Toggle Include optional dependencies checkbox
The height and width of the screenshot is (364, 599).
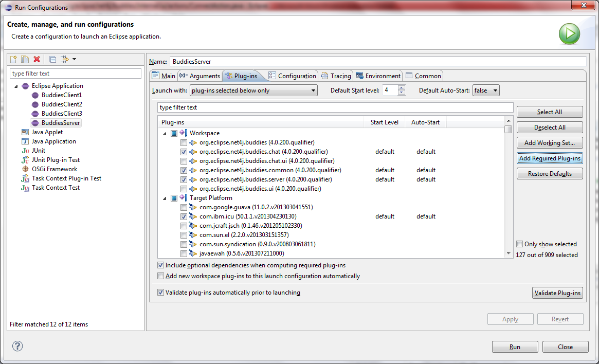(161, 265)
